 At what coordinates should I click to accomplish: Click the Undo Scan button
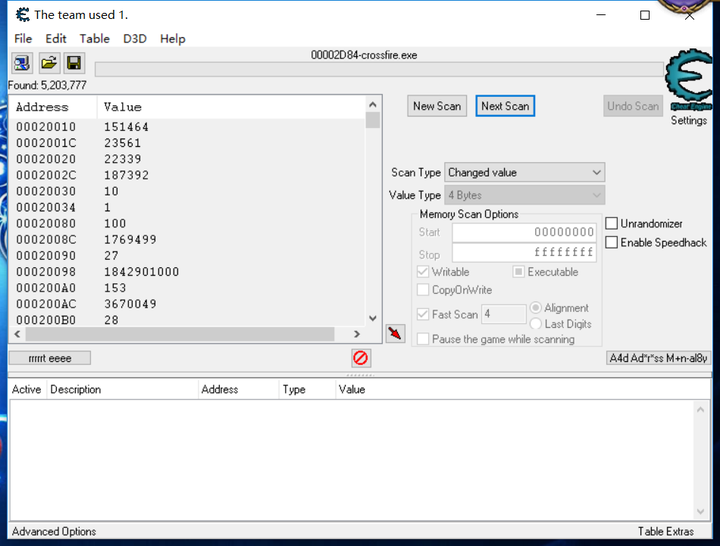point(633,106)
